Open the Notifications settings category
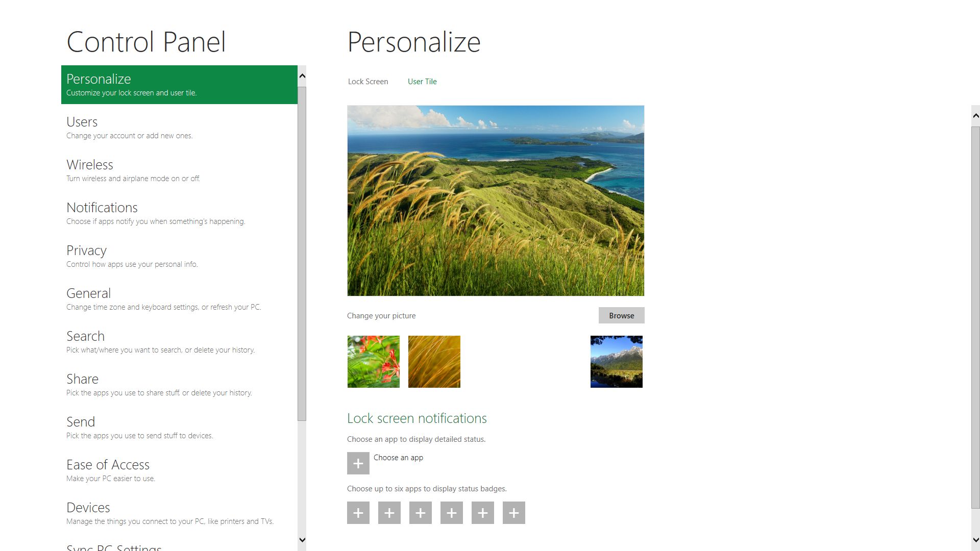Viewport: 980px width, 551px height. point(179,213)
